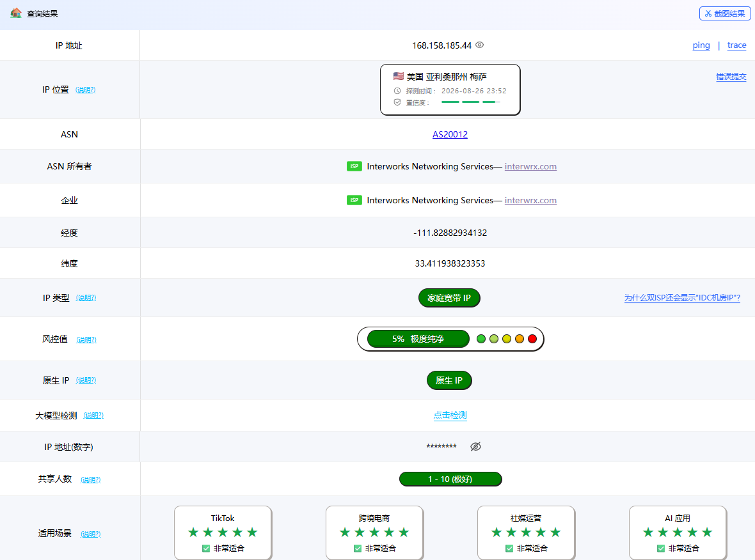
Task: Click the green risk level dot
Action: 481,339
